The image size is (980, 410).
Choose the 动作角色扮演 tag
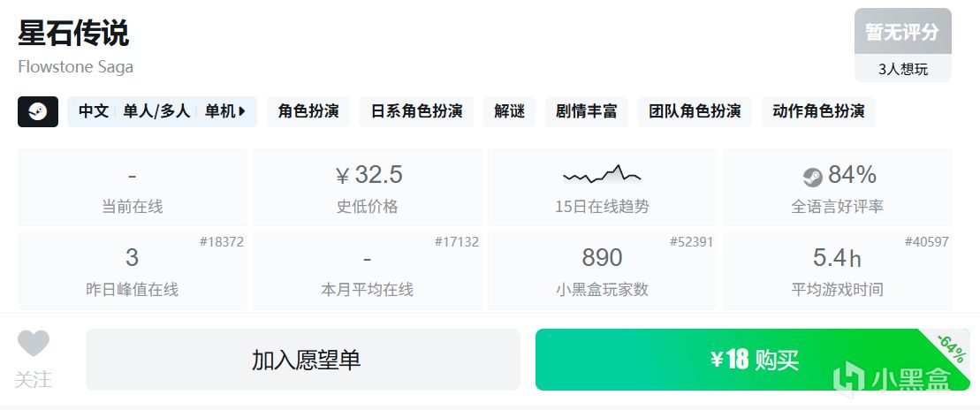point(818,112)
